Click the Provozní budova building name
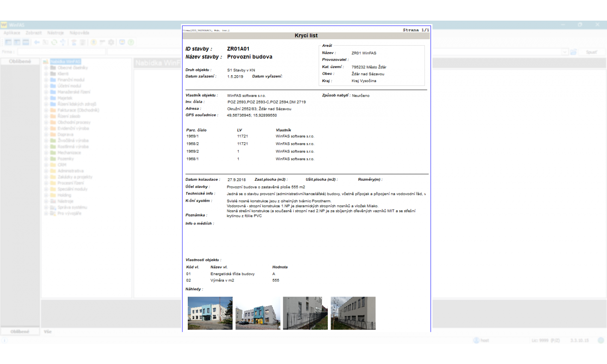The image size is (607, 364). click(x=250, y=57)
